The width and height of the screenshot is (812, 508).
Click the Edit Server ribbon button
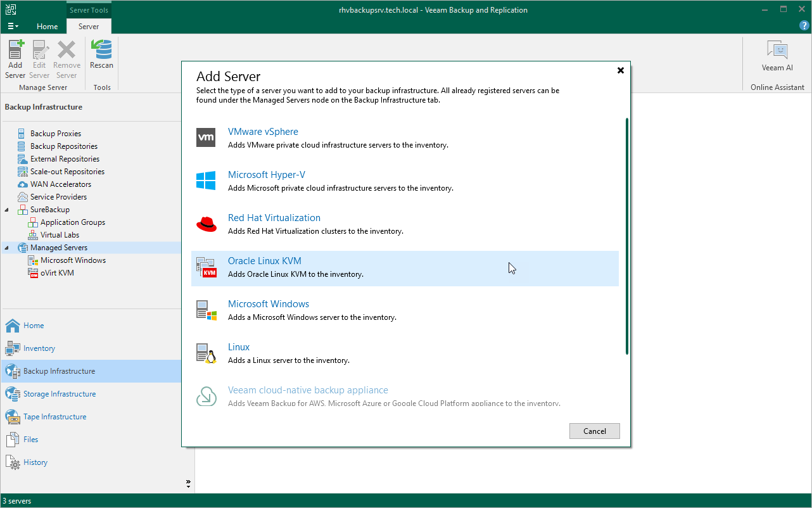click(39, 60)
